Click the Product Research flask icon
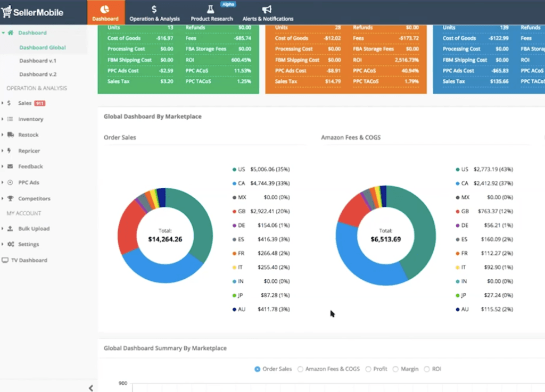 211,10
